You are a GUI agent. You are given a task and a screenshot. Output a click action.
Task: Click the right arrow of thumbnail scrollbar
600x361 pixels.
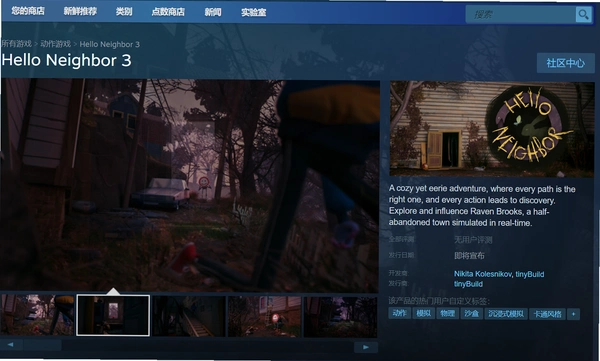point(366,347)
